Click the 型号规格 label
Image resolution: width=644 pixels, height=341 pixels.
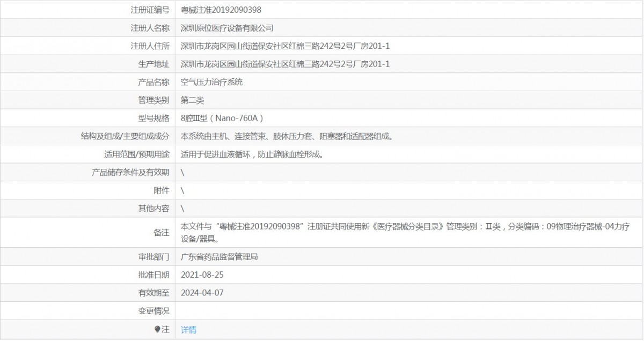coord(154,118)
